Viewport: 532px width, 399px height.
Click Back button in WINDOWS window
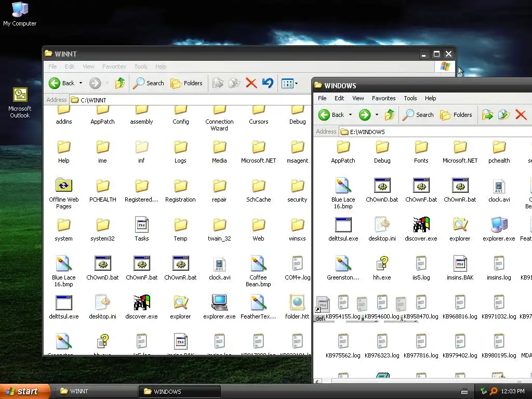coord(331,115)
